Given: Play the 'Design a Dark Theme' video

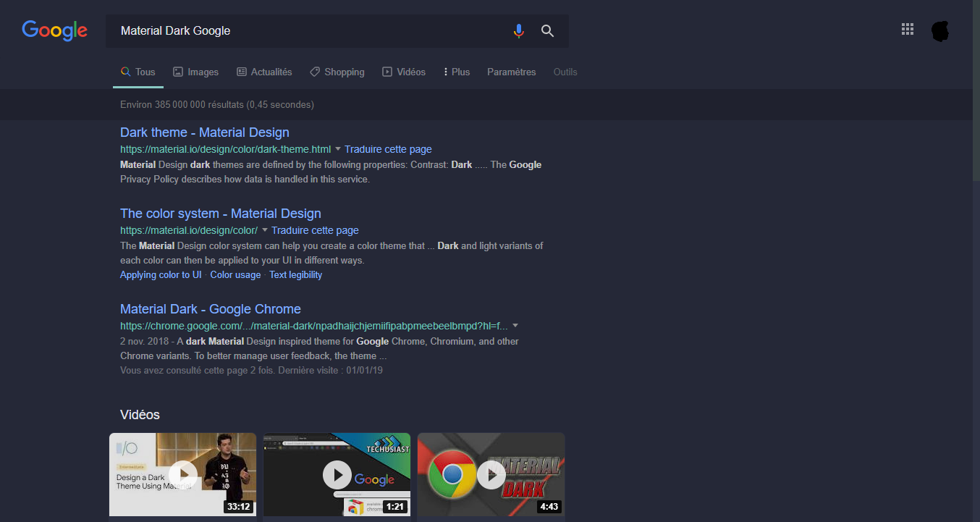Looking at the screenshot, I should pos(182,474).
